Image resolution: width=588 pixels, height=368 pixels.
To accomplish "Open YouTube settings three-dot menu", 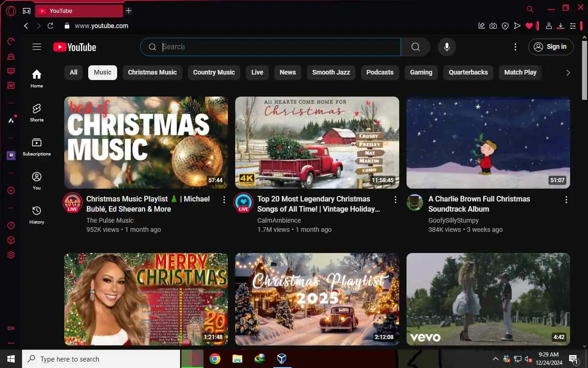I will pyautogui.click(x=515, y=47).
